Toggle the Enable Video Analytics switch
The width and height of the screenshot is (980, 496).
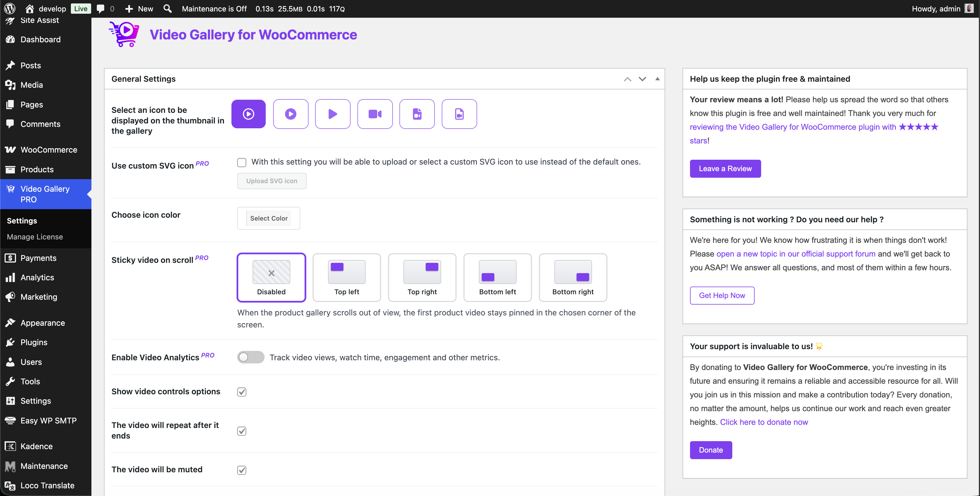[251, 357]
